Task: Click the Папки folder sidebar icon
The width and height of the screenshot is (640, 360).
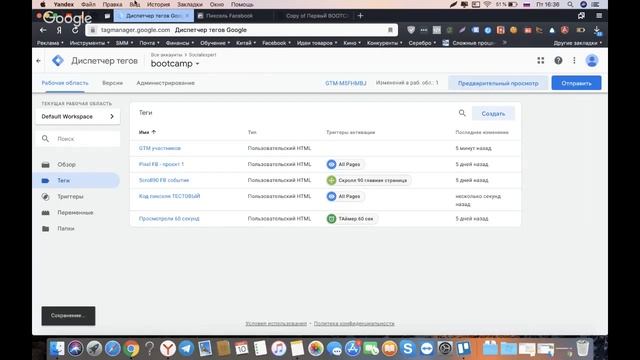Action: click(46, 229)
